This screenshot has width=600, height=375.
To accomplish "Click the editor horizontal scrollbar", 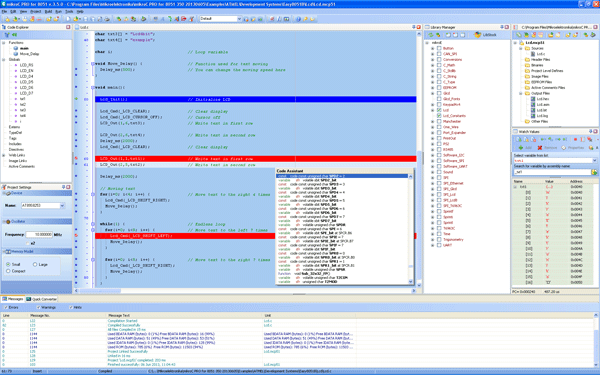I will coord(245,291).
